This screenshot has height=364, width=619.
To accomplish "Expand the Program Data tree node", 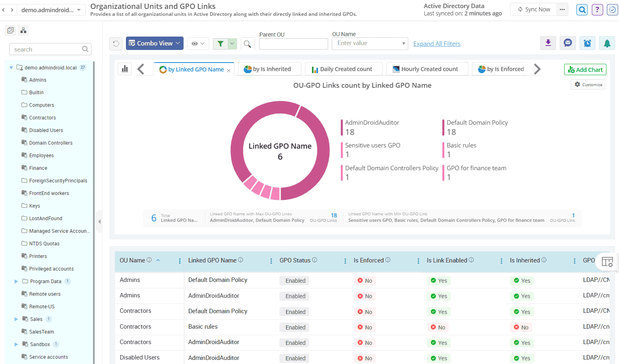I will click(16, 281).
